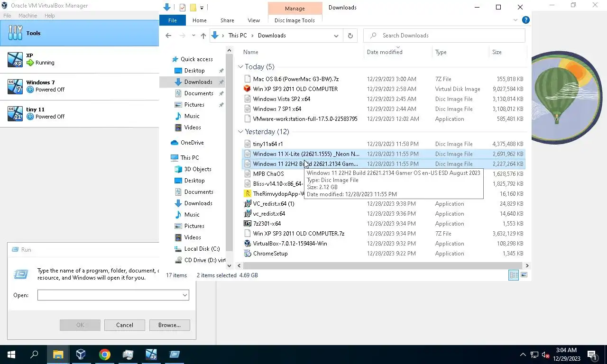This screenshot has height=364, width=607.
Task: Expand the ribbon chevron
Action: click(515, 20)
